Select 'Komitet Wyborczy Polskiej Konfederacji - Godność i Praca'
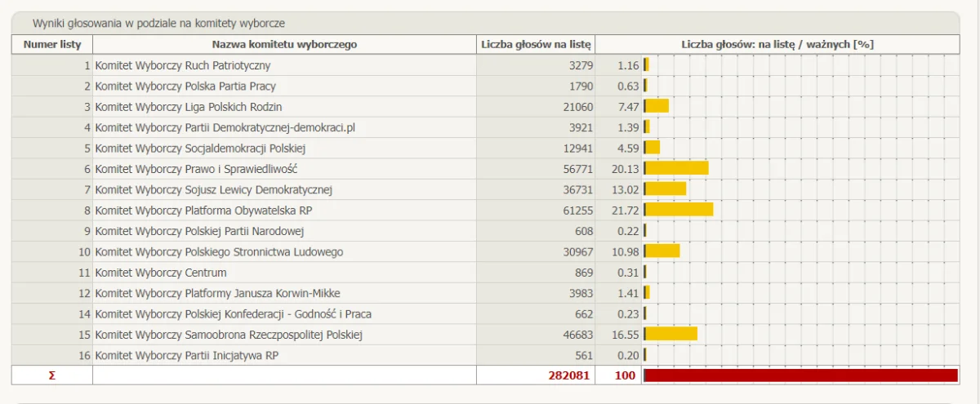Screen dimensions: 980x404 pos(234,314)
